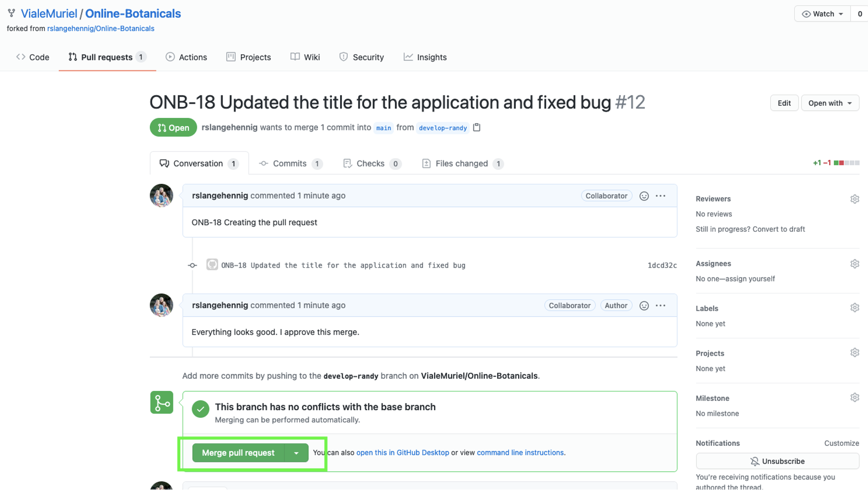Open three-dot menu on first comment
The width and height of the screenshot is (868, 490).
coord(660,196)
